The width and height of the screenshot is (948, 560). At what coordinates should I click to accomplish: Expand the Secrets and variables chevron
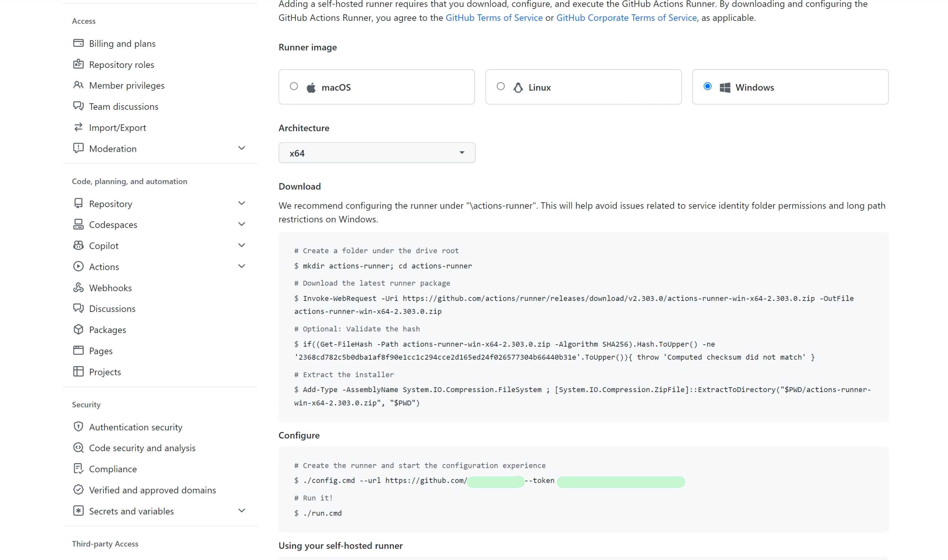(x=242, y=511)
